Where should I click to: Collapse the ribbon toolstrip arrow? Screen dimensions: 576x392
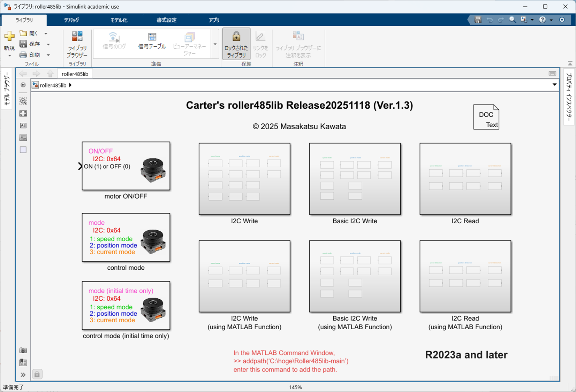[x=570, y=63]
